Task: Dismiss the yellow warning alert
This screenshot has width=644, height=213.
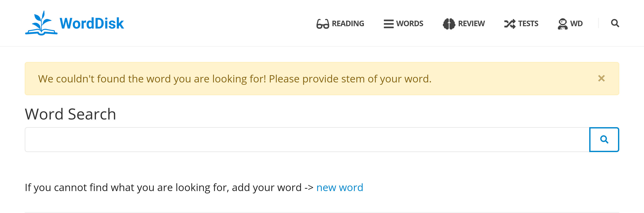Action: click(601, 79)
